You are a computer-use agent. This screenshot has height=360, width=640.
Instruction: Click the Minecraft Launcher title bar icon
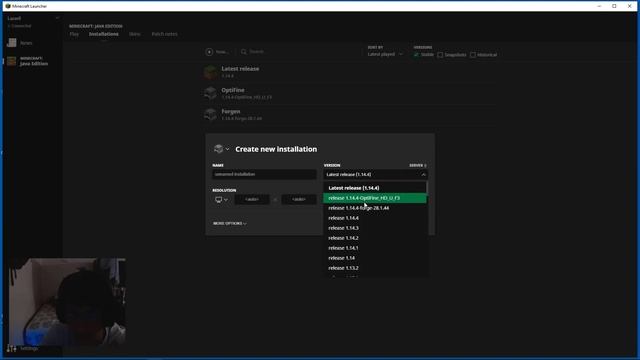pyautogui.click(x=8, y=6)
